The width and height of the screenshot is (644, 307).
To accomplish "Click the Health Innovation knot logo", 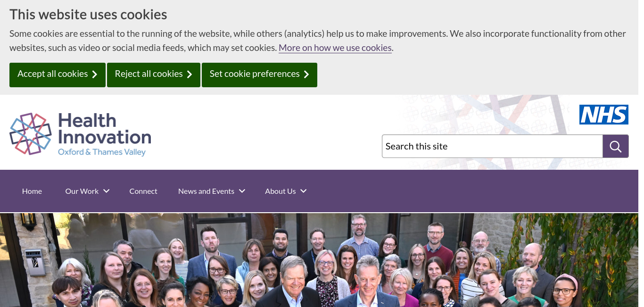I will (x=31, y=133).
